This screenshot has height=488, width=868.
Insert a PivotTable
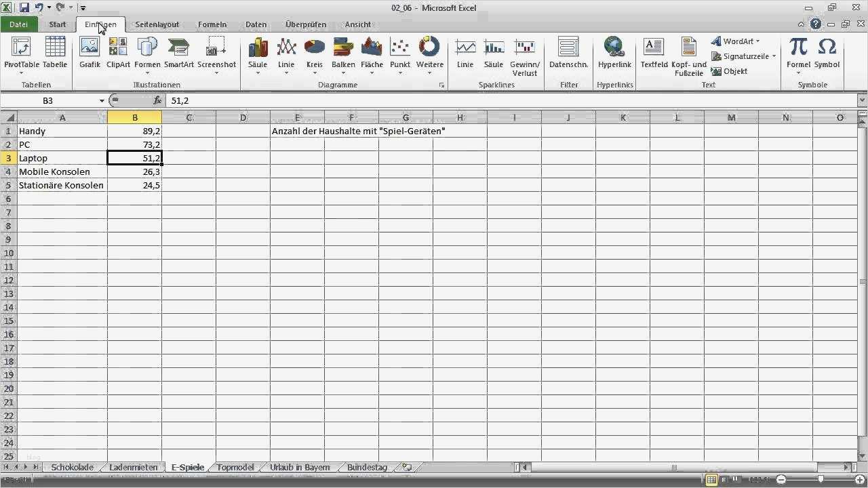click(x=22, y=54)
